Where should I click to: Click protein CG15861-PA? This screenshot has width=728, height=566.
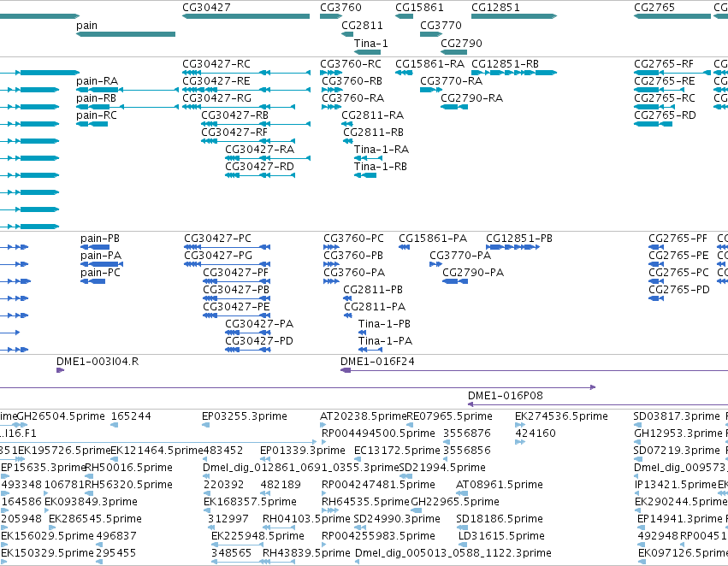(x=433, y=239)
